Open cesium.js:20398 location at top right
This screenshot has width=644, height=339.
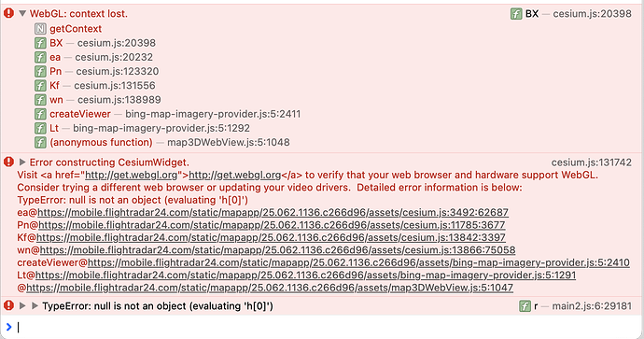click(x=592, y=14)
